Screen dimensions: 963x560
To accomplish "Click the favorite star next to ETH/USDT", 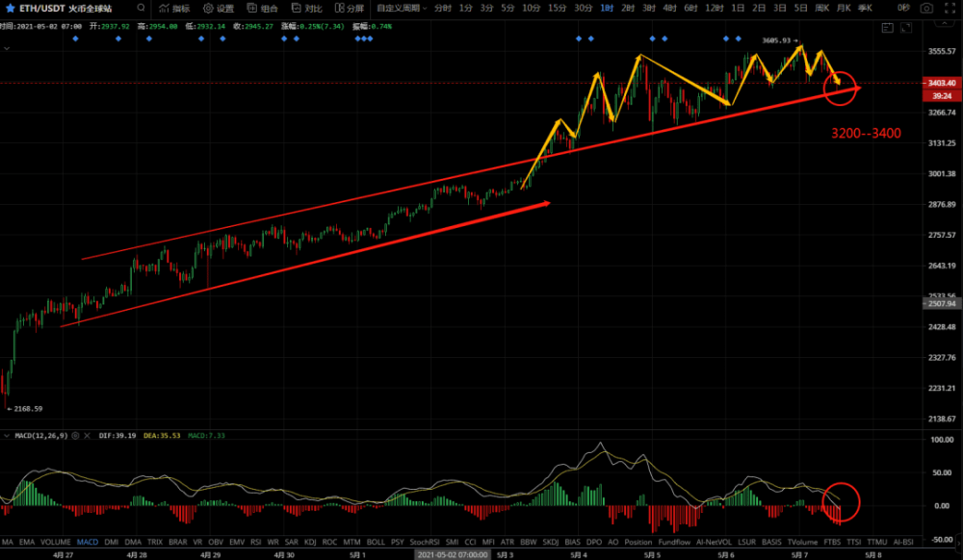I will pyautogui.click(x=11, y=8).
